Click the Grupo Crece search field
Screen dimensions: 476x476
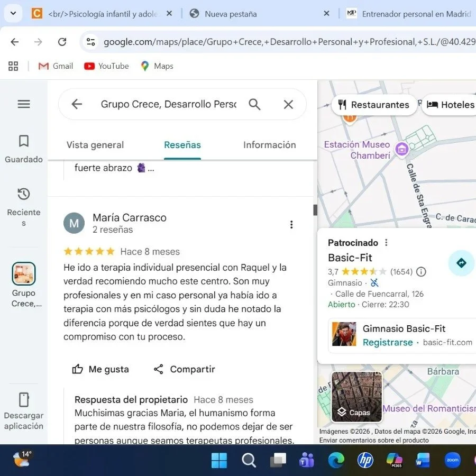pos(169,104)
